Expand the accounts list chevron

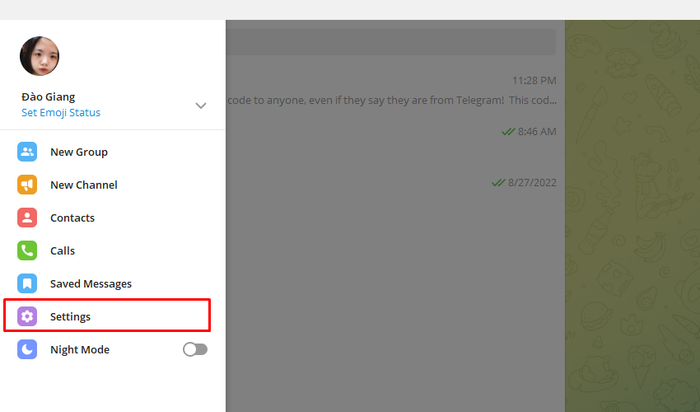click(201, 106)
